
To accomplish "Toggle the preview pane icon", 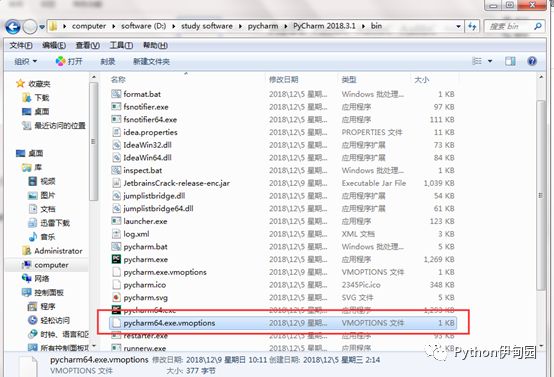I will [x=510, y=61].
